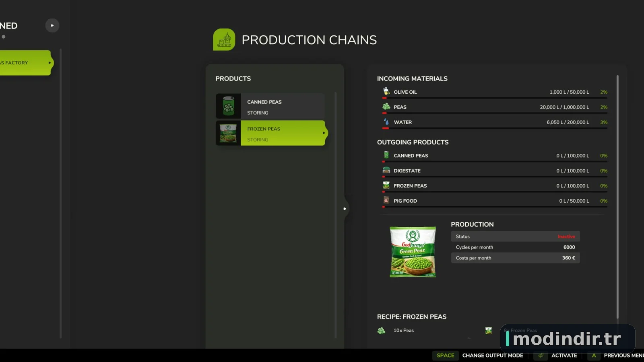Click the Water fill level bar
This screenshot has height=362, width=644.
[495, 128]
